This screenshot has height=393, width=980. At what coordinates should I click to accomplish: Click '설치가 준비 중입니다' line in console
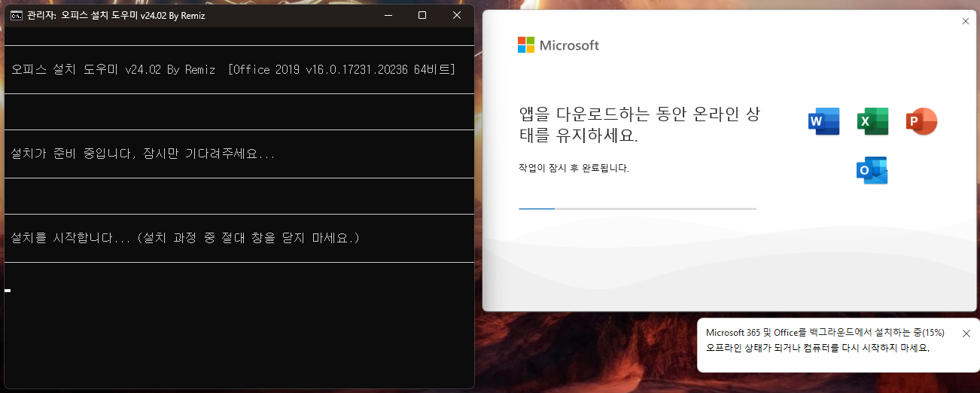(x=143, y=154)
